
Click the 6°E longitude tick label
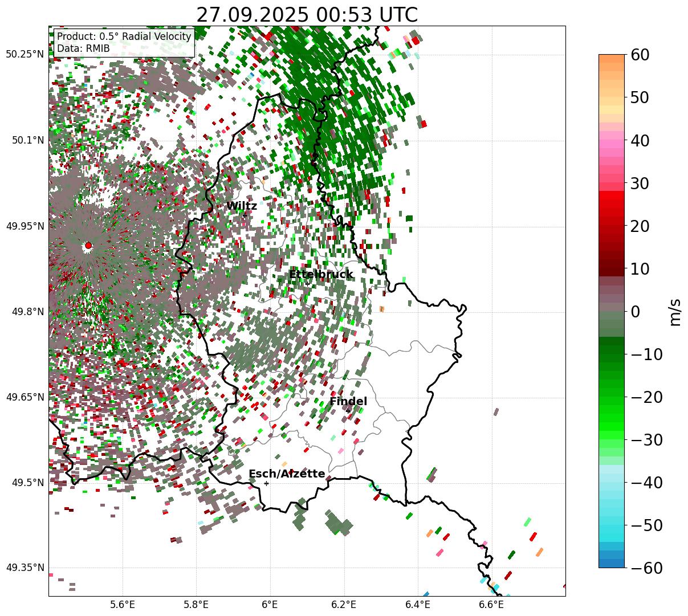point(270,605)
